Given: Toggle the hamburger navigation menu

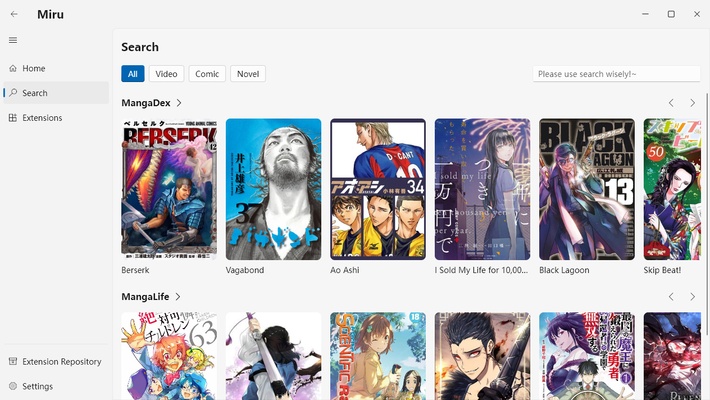Looking at the screenshot, I should pos(13,40).
